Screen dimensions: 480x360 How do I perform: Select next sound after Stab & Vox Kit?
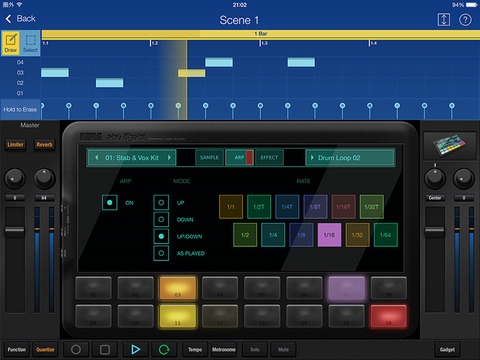point(169,157)
